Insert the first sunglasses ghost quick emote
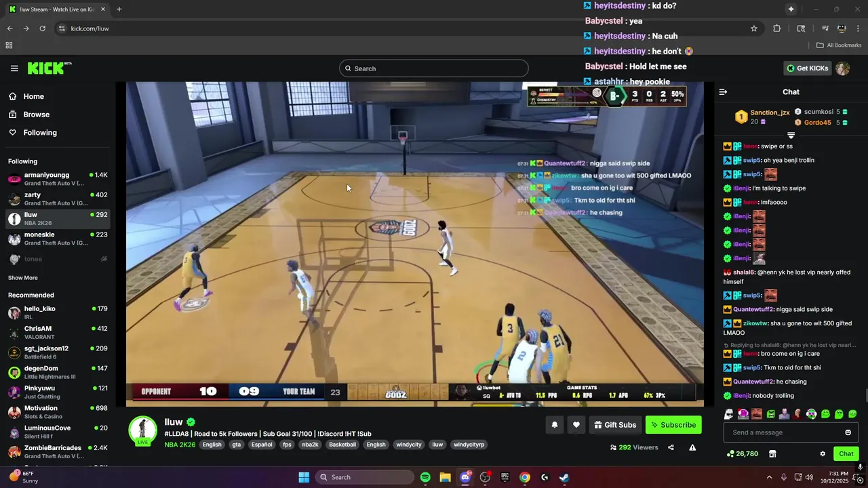 pos(728,414)
